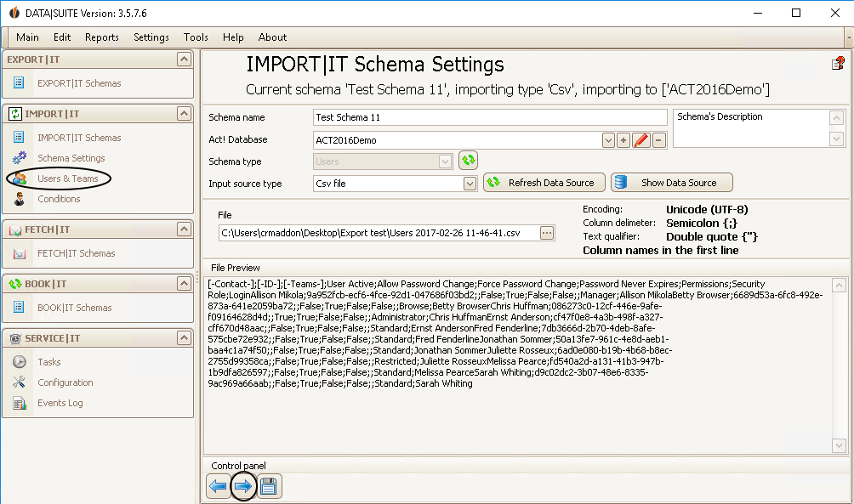Screen dimensions: 854x504
Task: Open Users & Teams people icon
Action: [x=19, y=178]
